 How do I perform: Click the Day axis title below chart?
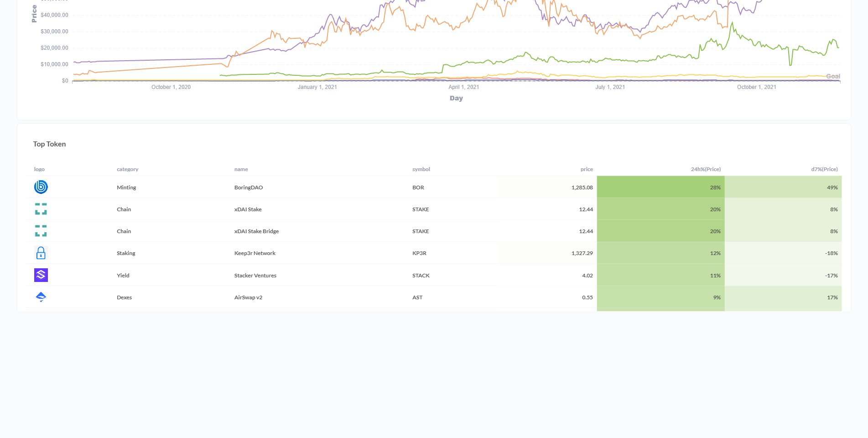(456, 98)
